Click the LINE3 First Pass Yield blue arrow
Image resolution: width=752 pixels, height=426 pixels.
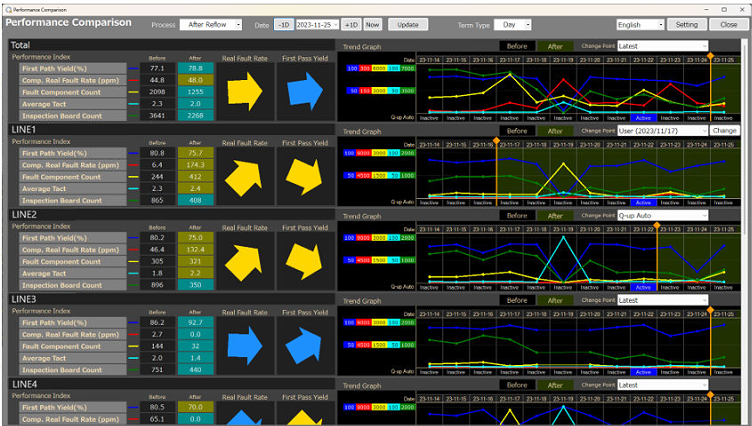304,345
